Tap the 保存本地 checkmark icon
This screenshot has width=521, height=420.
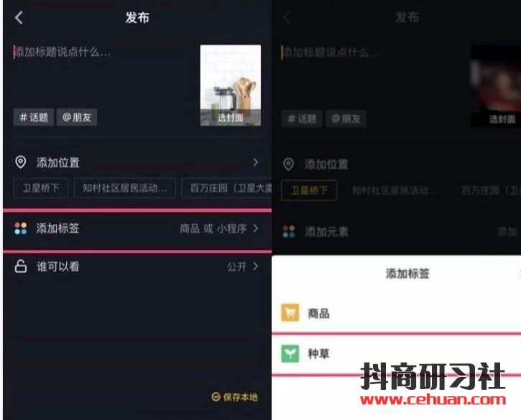pyautogui.click(x=216, y=397)
